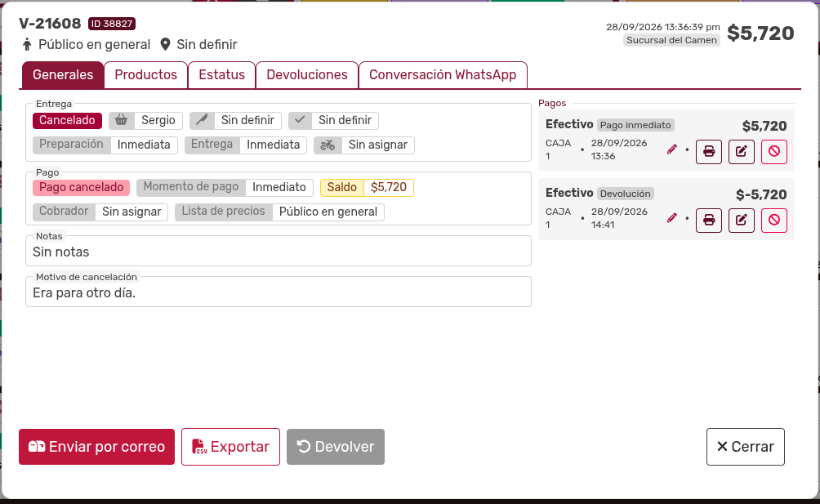This screenshot has width=820, height=504.
Task: Click the Devolver button
Action: pos(336,447)
